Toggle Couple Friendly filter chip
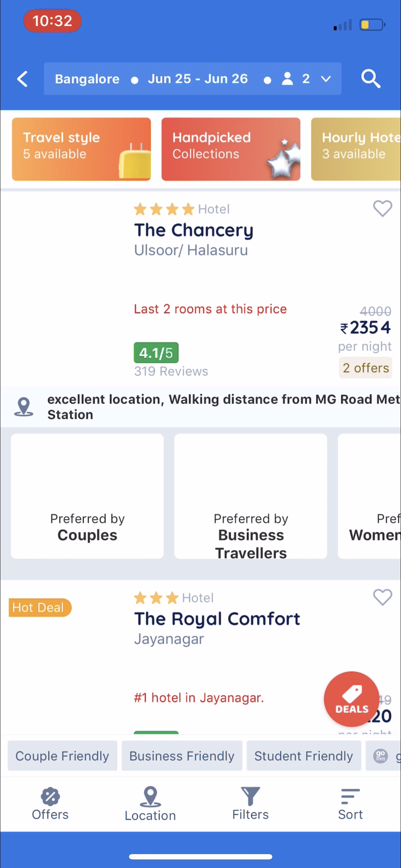The width and height of the screenshot is (401, 868). click(62, 756)
